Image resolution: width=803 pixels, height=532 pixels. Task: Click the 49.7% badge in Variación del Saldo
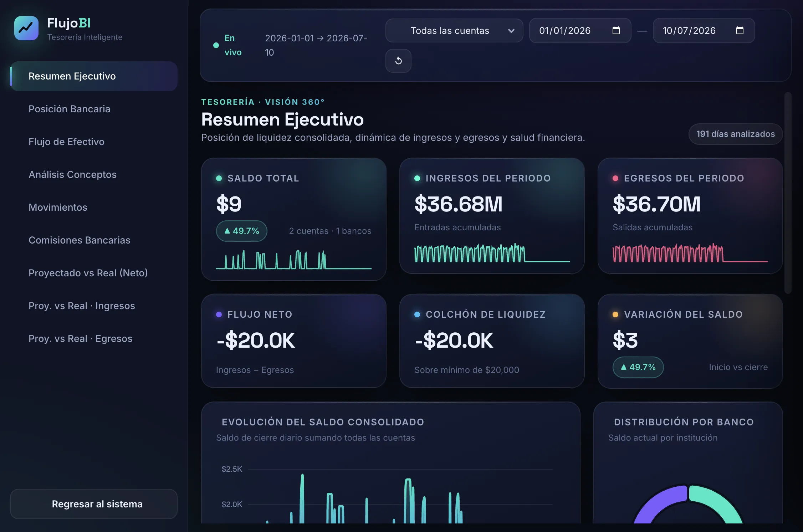coord(638,367)
